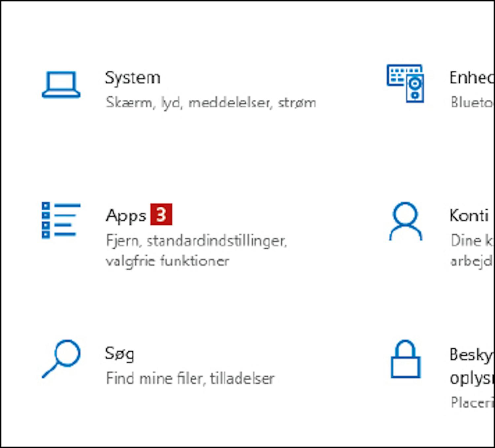The image size is (495, 448).
Task: Select the Beskyttelse af personlige oplysninger heading
Action: pos(471,366)
